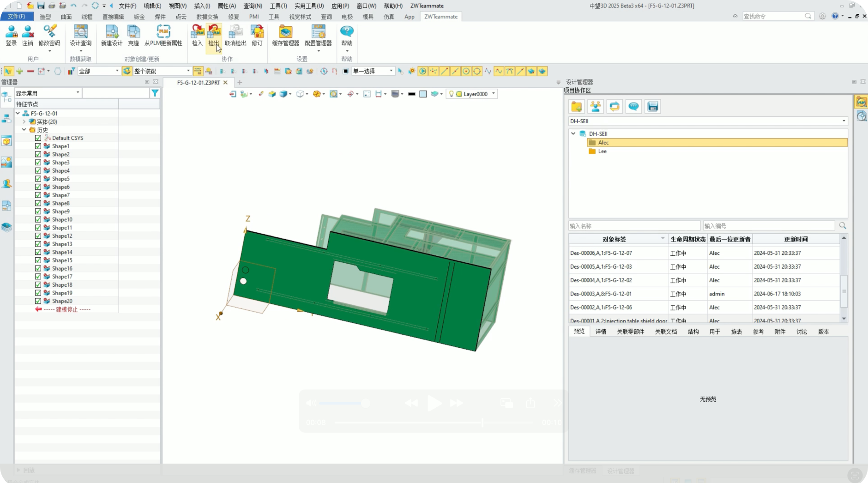Select row Des-00003,A,8:F5-G-12-01
The height and width of the screenshot is (483, 868).
tap(704, 294)
